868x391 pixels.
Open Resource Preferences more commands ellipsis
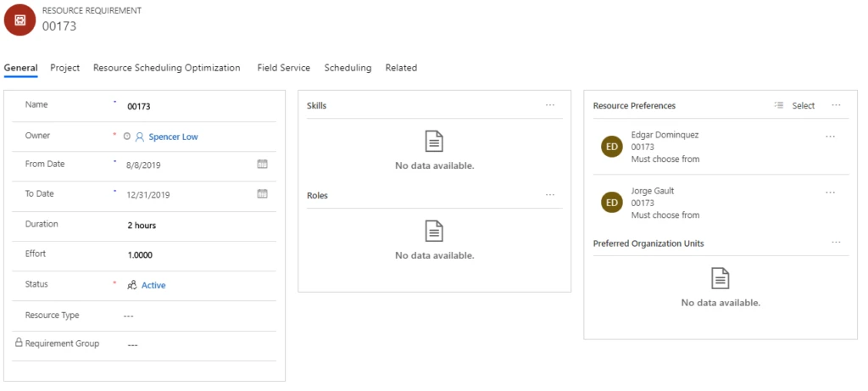point(836,106)
